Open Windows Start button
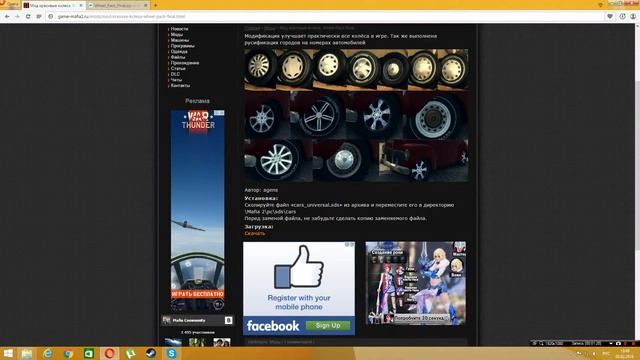Screen dimensions: 640x360 point(8,353)
